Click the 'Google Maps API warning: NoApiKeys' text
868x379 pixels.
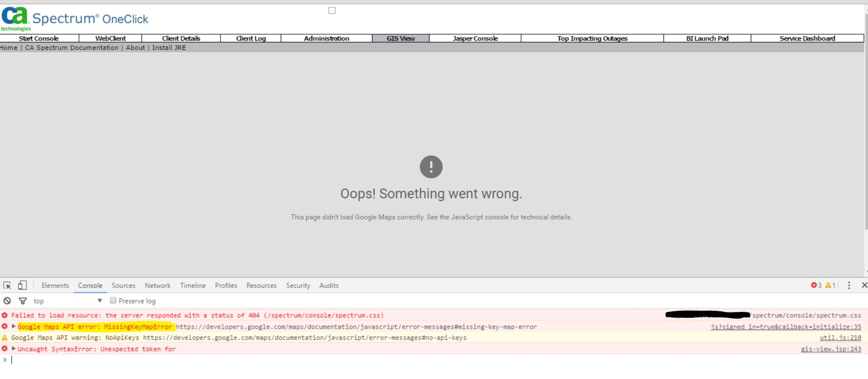75,338
